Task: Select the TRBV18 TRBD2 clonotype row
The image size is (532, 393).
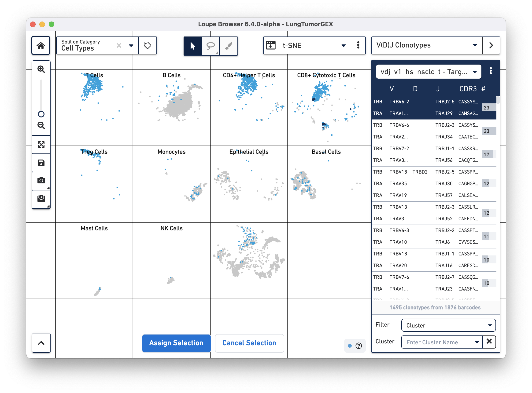Action: point(434,184)
